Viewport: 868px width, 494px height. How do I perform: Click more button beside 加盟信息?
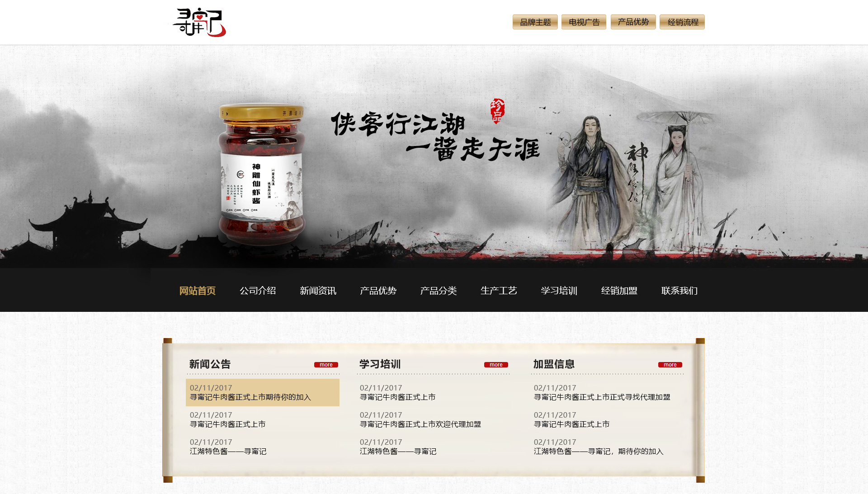click(670, 365)
